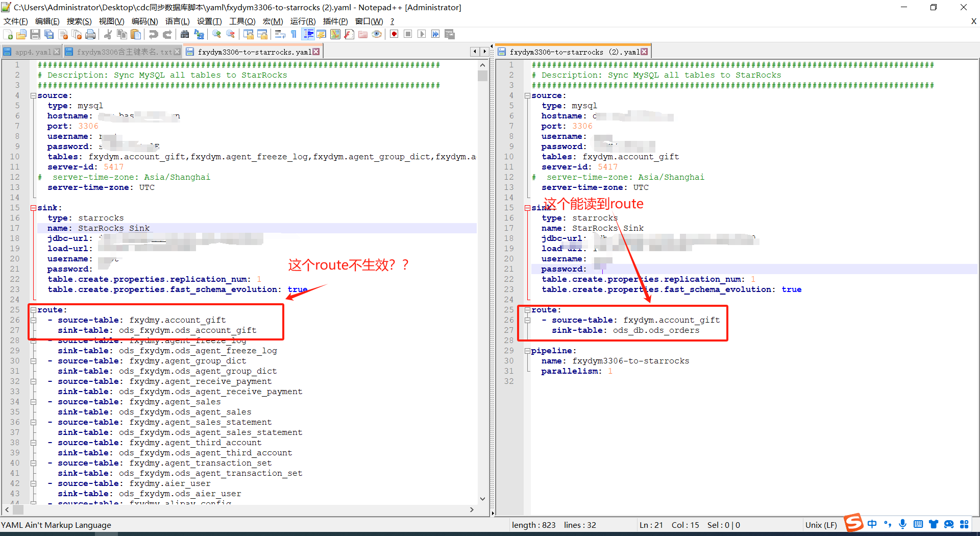Open the 编辑(E) menu
980x536 pixels.
(47, 21)
